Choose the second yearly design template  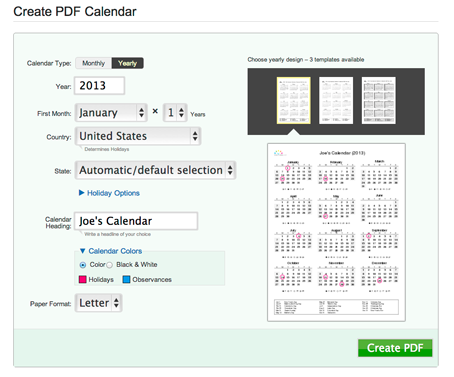click(336, 100)
